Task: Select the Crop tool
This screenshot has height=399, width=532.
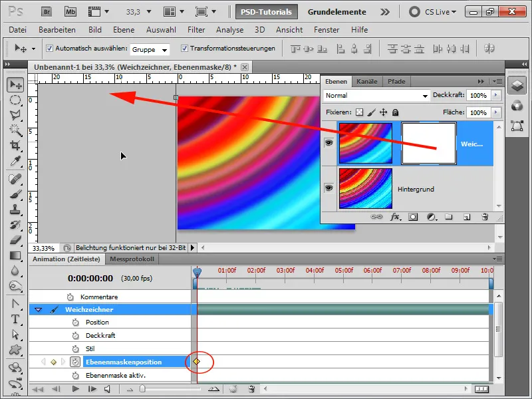Action: (15, 146)
